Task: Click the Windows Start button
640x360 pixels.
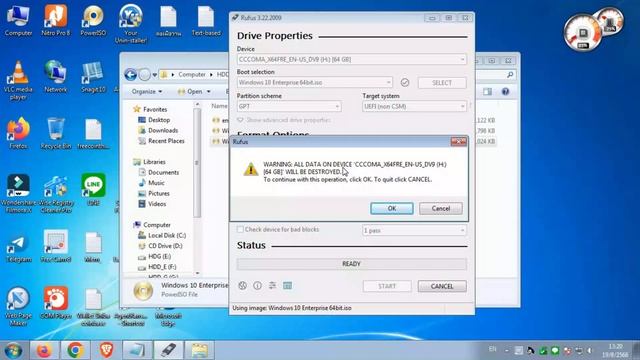Action: pos(13,350)
